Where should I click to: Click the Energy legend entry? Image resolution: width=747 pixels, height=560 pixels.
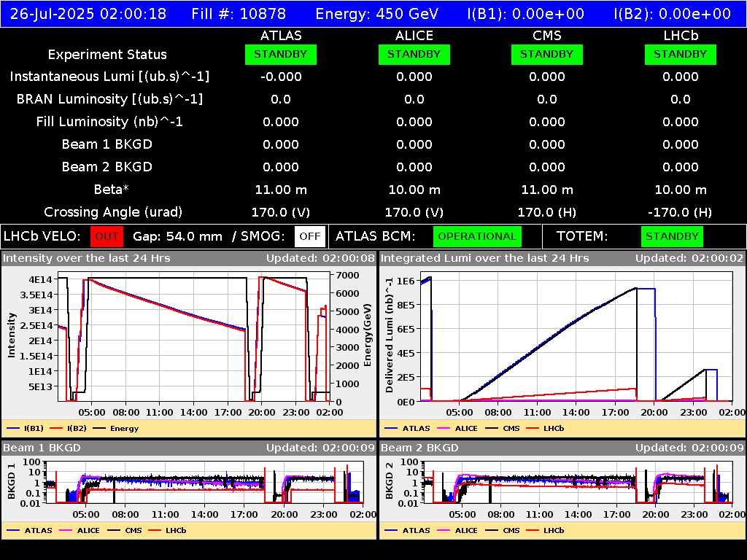coord(116,429)
